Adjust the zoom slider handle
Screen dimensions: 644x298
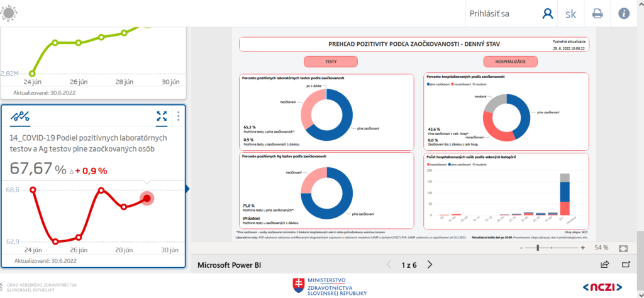pyautogui.click(x=538, y=248)
